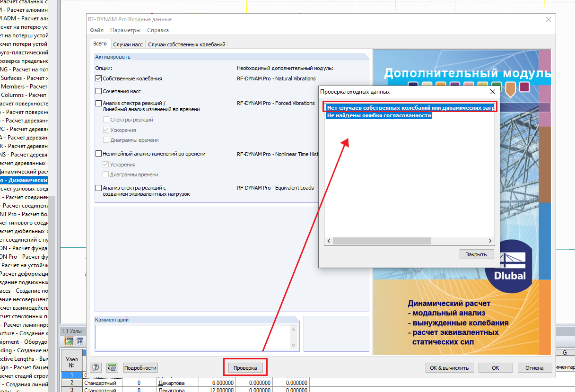The image size is (575, 392).
Task: Click 'Закрыть' in the check popup
Action: click(476, 254)
